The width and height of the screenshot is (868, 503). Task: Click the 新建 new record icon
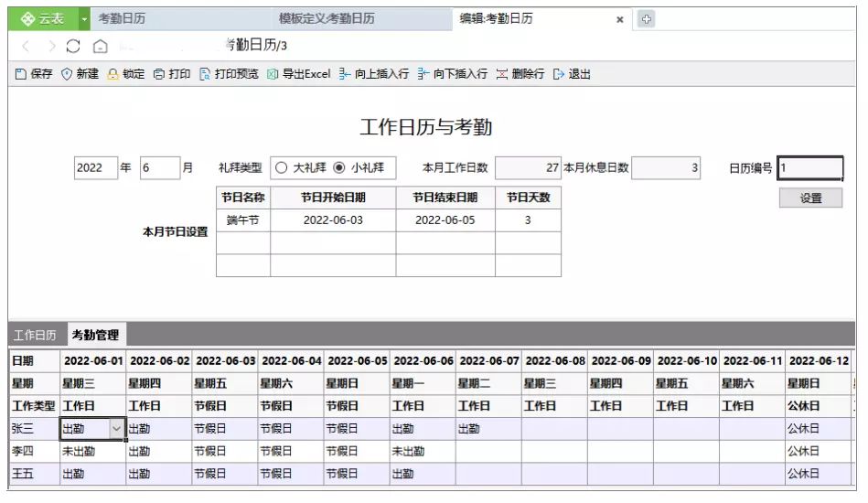point(67,74)
